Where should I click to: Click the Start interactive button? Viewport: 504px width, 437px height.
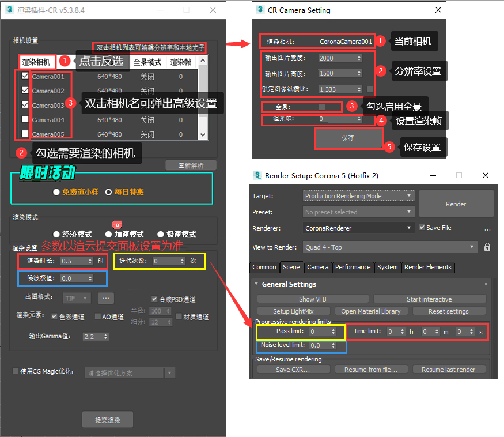pos(430,299)
